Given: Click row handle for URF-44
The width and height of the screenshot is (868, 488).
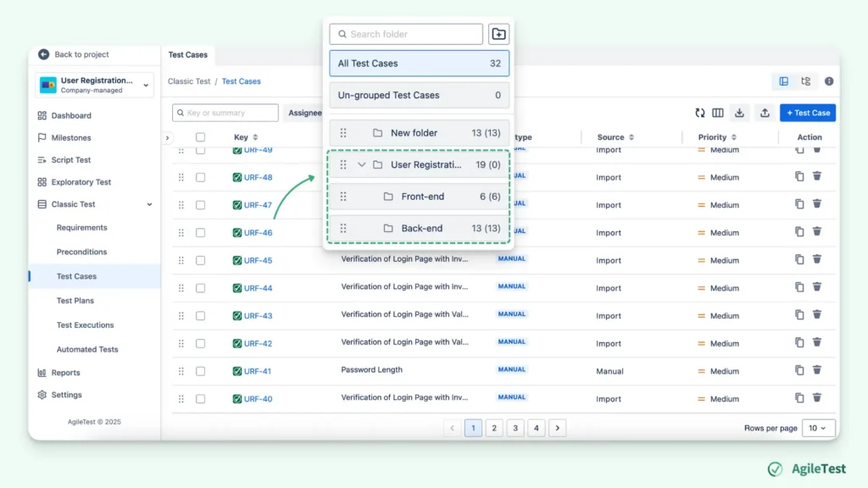Looking at the screenshot, I should pyautogui.click(x=181, y=288).
